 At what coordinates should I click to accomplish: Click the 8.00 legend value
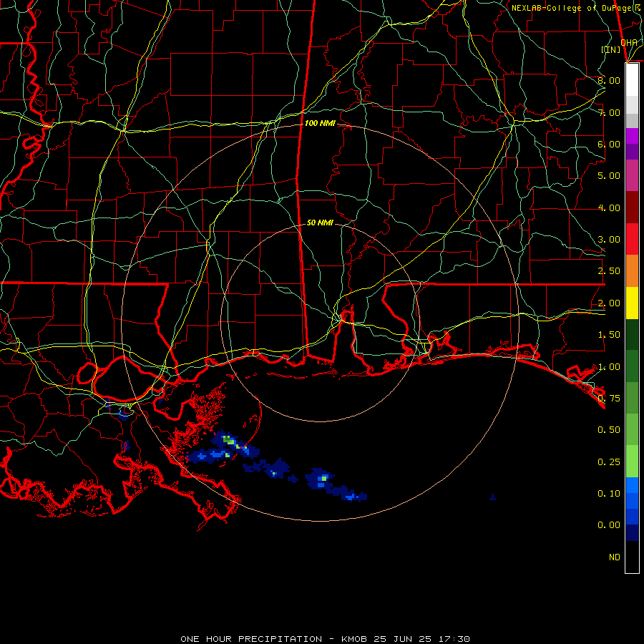tap(609, 80)
